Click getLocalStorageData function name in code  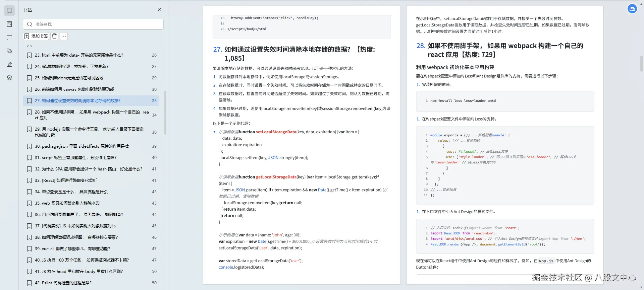[x=276, y=177]
